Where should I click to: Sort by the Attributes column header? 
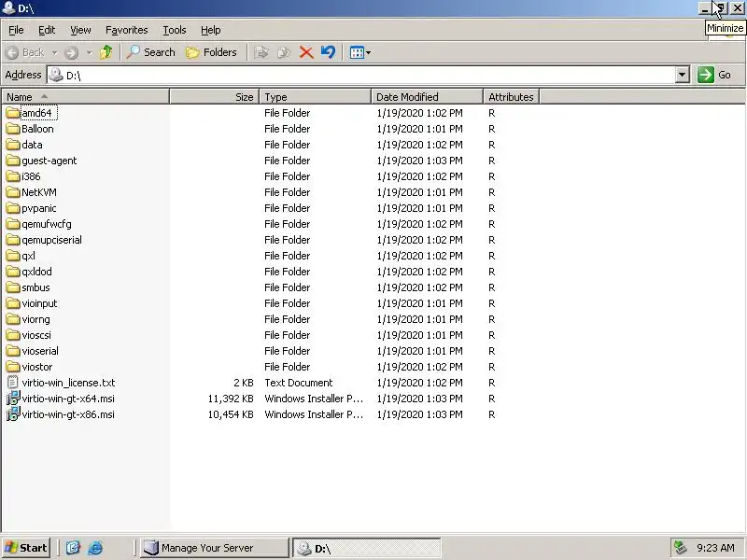[x=511, y=97]
